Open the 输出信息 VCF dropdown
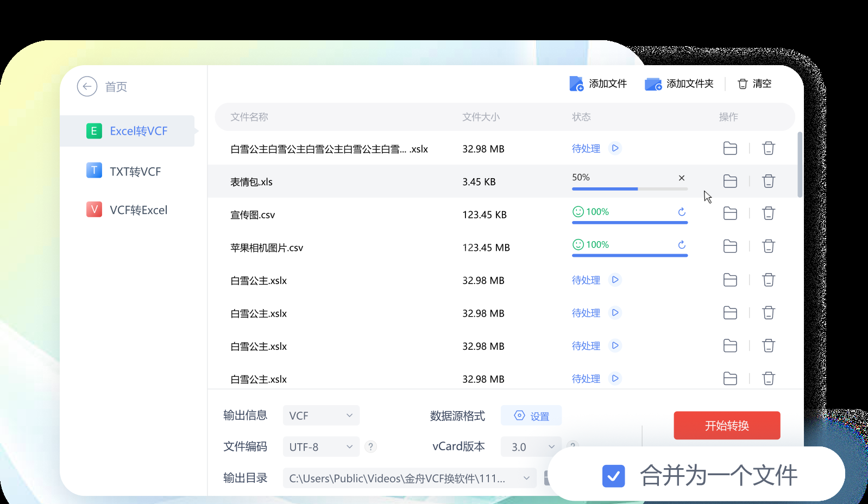Screen dimensions: 868x504 [321, 415]
